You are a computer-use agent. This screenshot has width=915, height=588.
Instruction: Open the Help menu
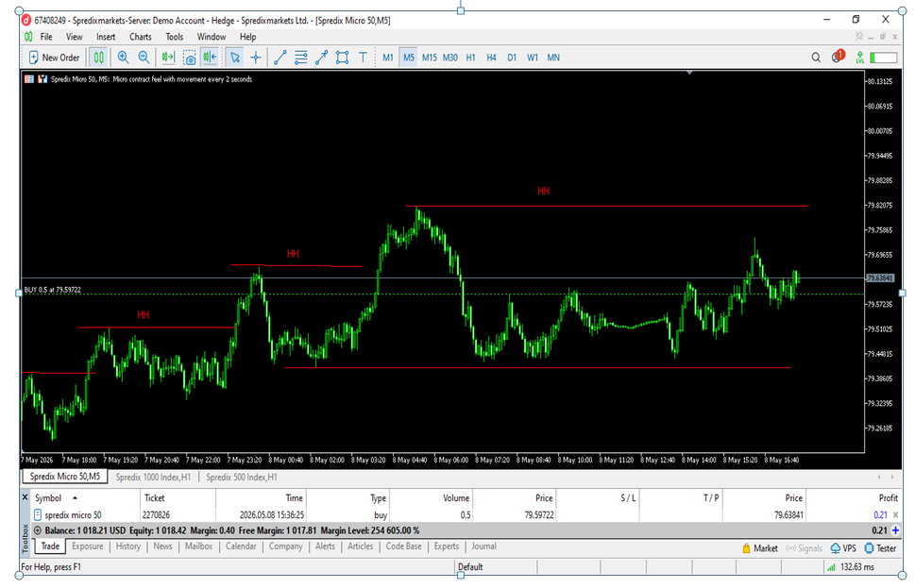click(247, 37)
